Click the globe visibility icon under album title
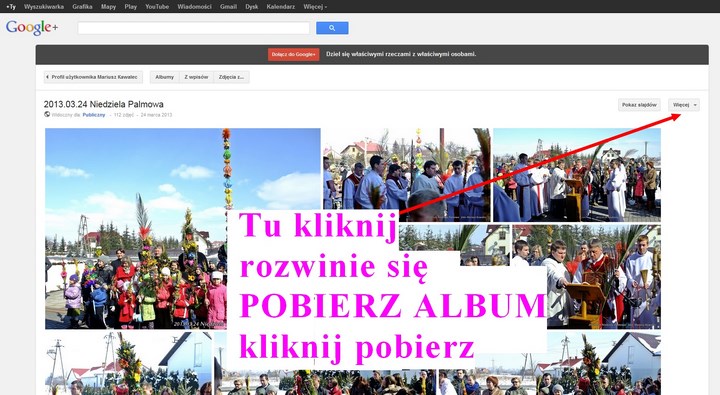720x395 pixels. (47, 114)
